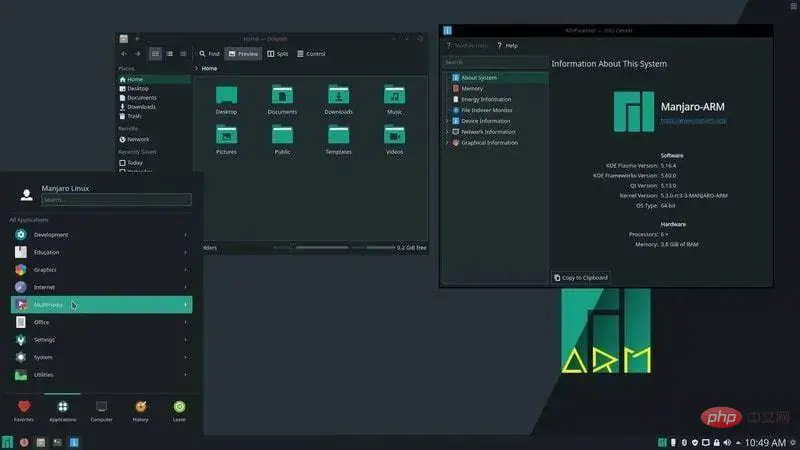The image size is (800, 450).
Task: Expand the Utilities category arrow
Action: coord(185,374)
